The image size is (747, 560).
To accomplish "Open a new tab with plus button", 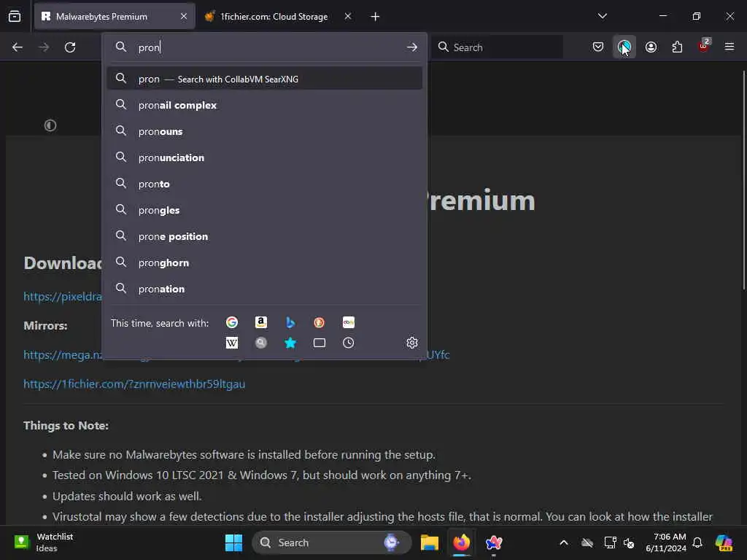I will [x=376, y=17].
